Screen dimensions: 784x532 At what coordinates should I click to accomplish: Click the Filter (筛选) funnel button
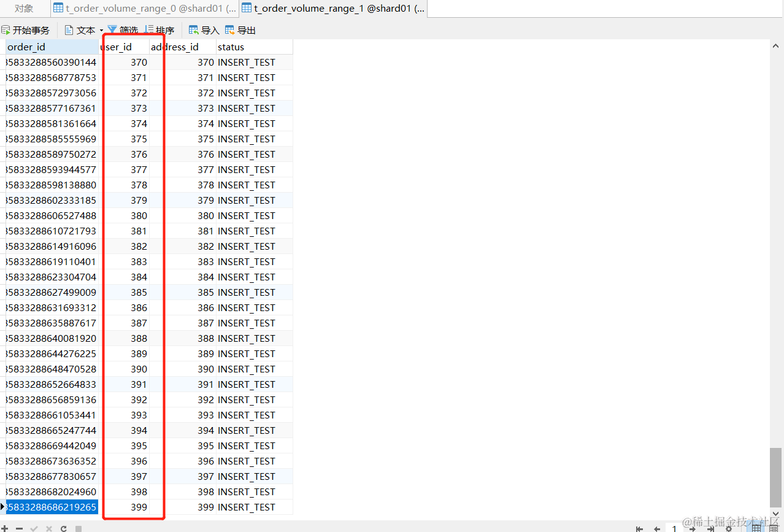123,30
